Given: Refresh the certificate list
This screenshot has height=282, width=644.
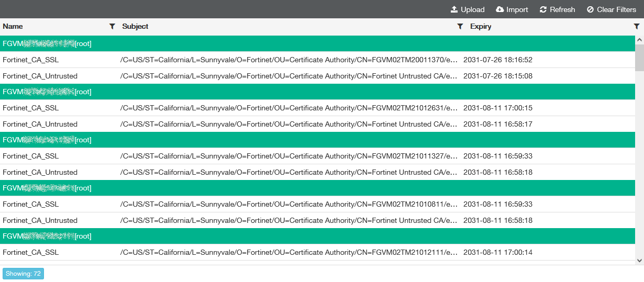Looking at the screenshot, I should click(x=557, y=9).
